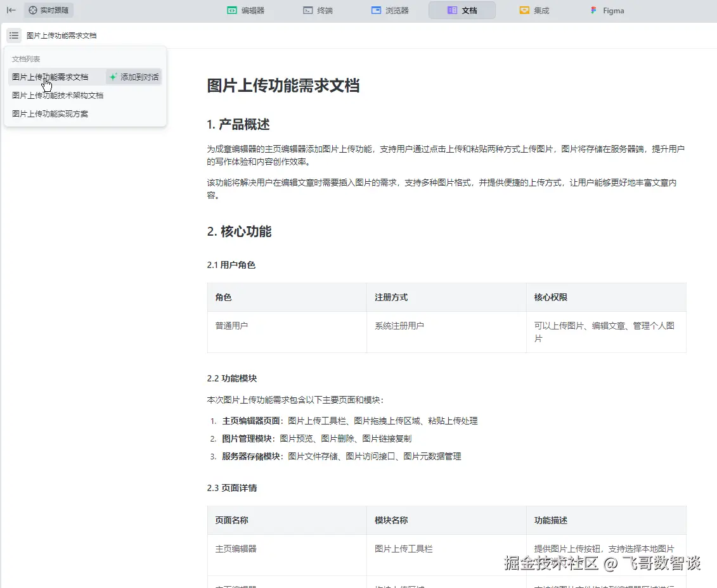Click the 浏览器 window icon
The height and width of the screenshot is (588, 717).
click(x=376, y=10)
